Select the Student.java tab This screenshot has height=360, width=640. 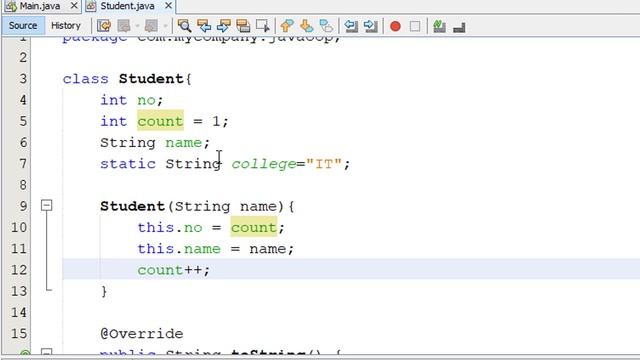127,6
